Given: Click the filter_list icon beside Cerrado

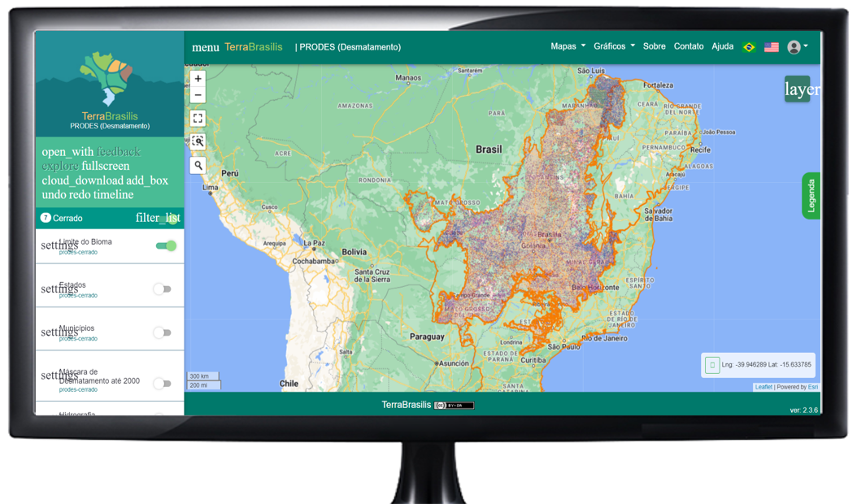Looking at the screenshot, I should coord(158,218).
